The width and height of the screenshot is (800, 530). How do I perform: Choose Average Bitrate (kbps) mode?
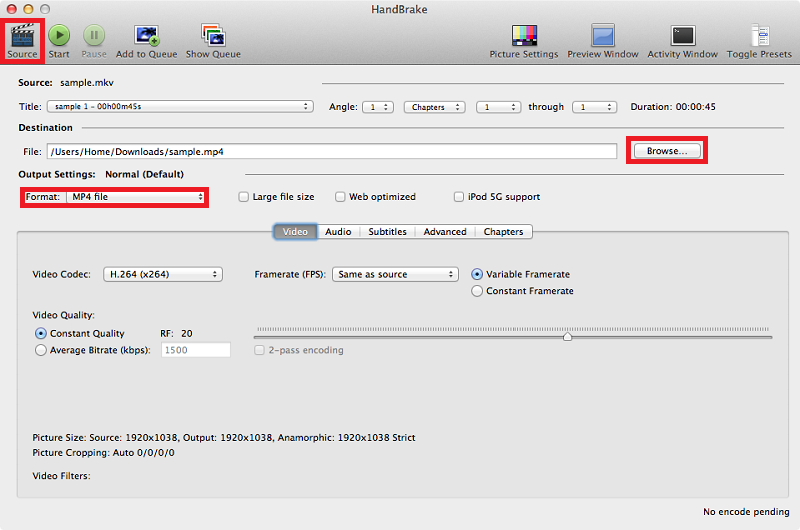41,350
